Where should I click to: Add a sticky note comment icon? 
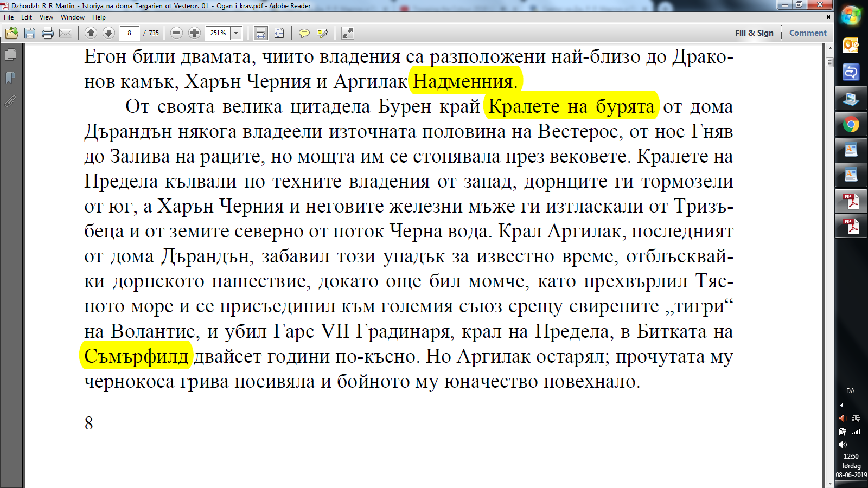tap(304, 33)
